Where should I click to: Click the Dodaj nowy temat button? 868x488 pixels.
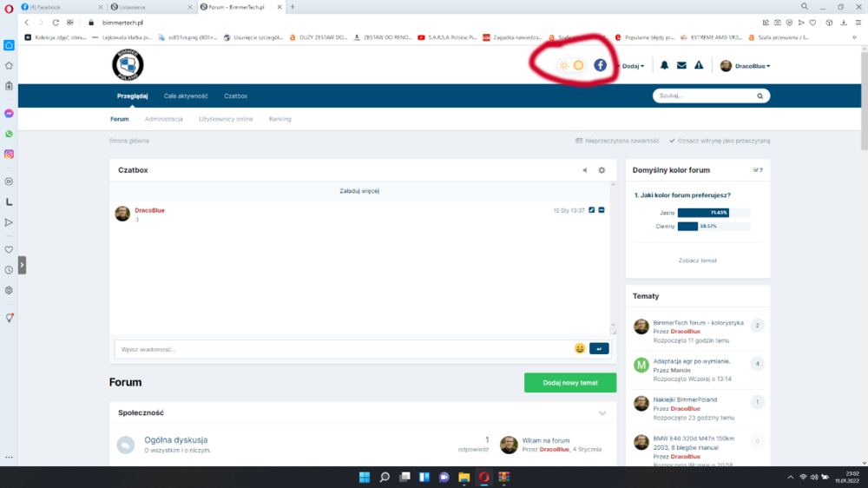pyautogui.click(x=570, y=383)
